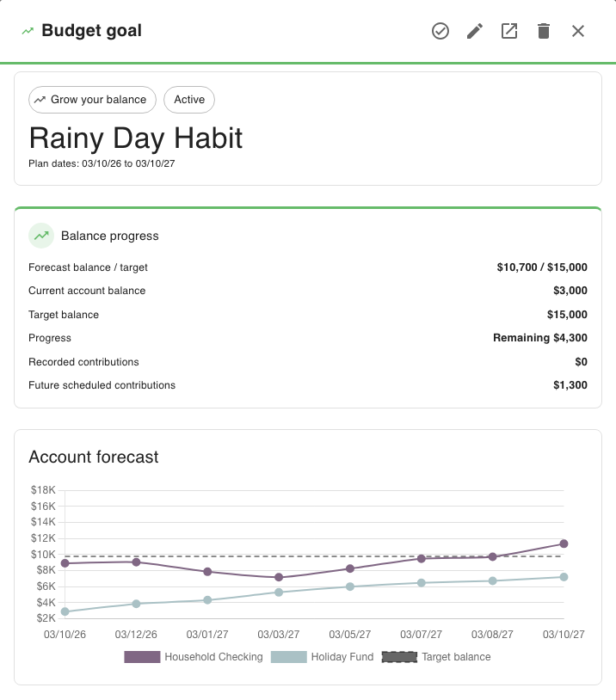Click the Account forecast heading
This screenshot has height=700, width=616.
pyautogui.click(x=94, y=457)
